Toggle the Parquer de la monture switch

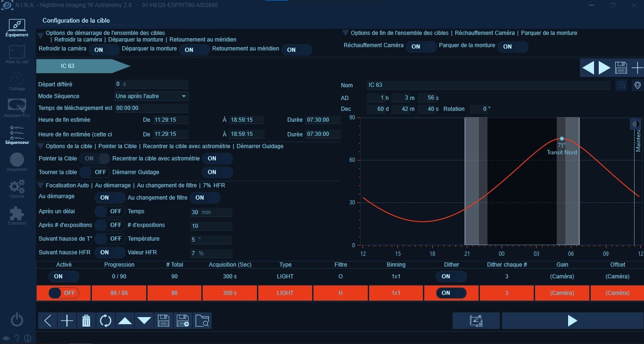(513, 47)
